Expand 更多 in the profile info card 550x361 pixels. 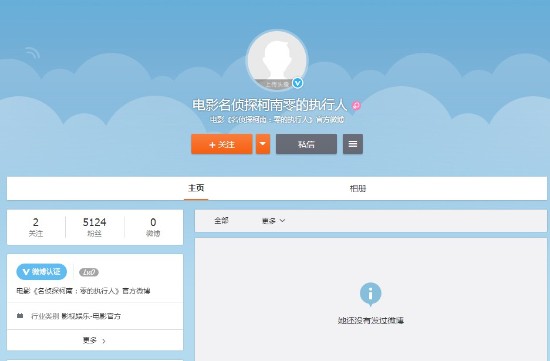(95, 340)
